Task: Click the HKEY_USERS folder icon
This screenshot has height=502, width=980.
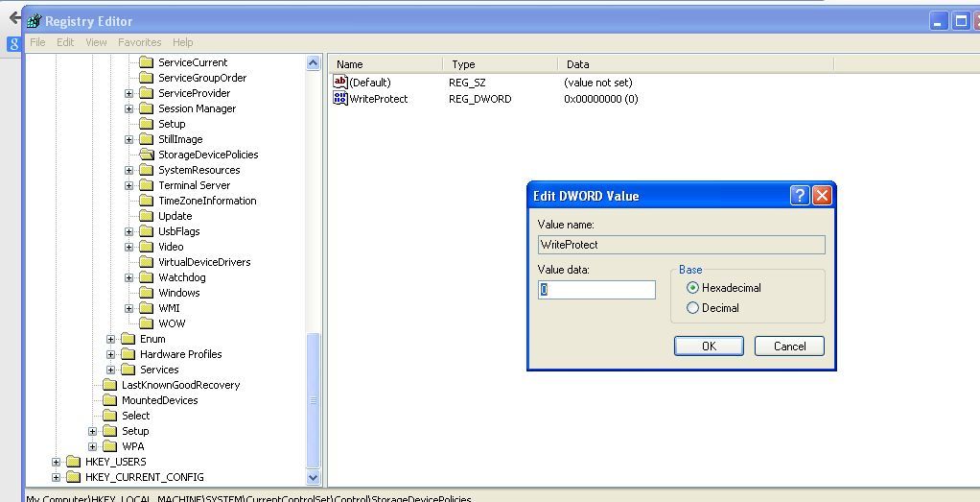Action: pyautogui.click(x=73, y=462)
